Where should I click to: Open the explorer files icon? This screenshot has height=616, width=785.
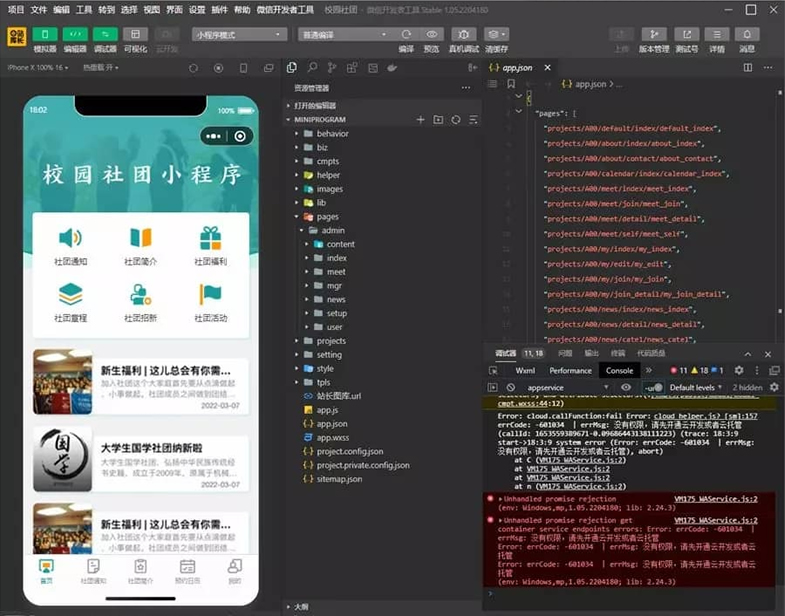pos(291,68)
